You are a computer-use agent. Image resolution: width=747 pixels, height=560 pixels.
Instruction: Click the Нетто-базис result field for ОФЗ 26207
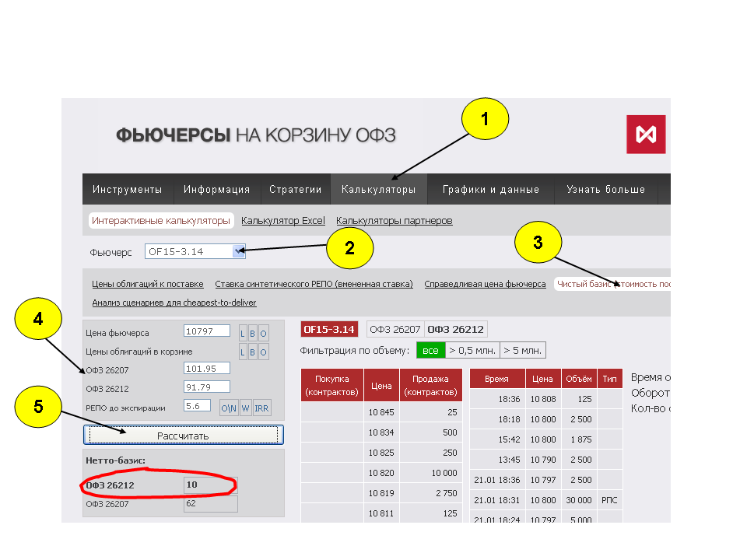(211, 504)
